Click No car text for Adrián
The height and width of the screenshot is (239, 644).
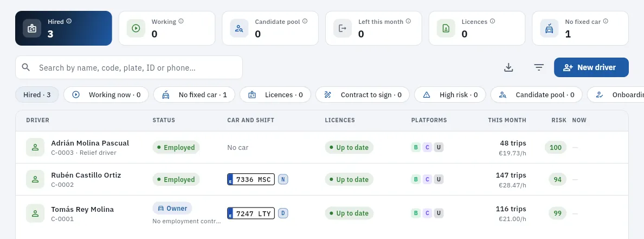[x=238, y=147]
